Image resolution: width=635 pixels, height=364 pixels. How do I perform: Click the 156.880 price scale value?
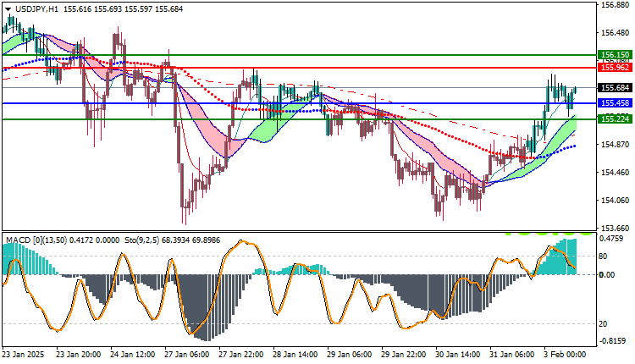tap(616, 5)
